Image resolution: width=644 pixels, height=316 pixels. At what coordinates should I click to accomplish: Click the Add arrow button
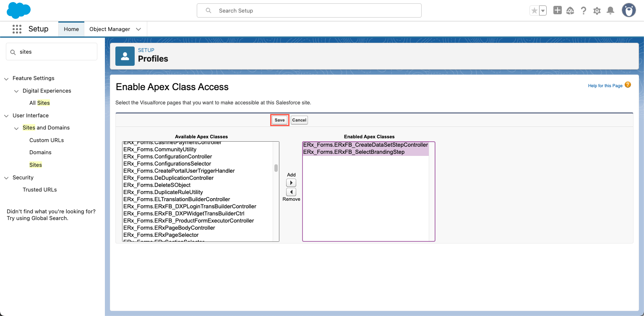[291, 183]
